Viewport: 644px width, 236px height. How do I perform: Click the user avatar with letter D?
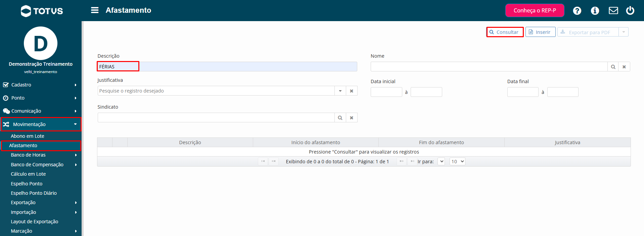click(x=41, y=43)
